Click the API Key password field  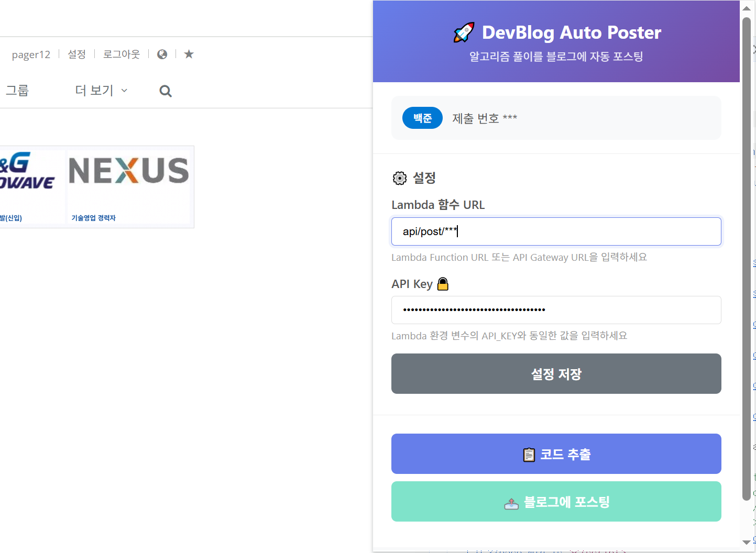tap(556, 310)
